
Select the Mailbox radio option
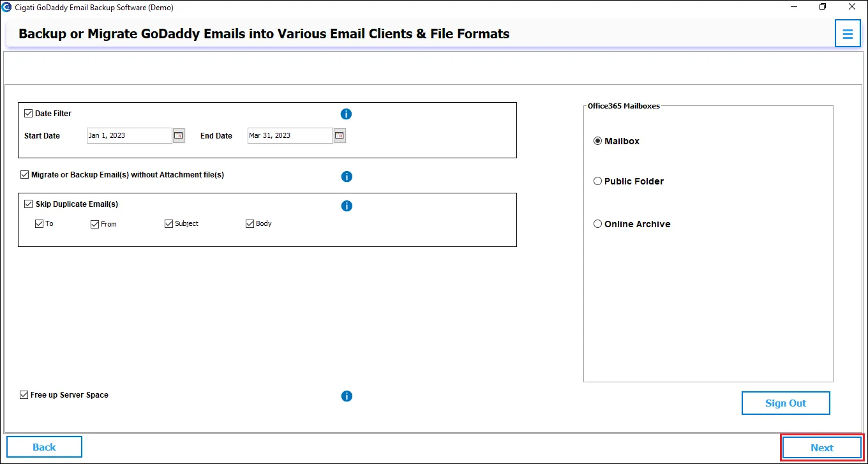pos(597,141)
